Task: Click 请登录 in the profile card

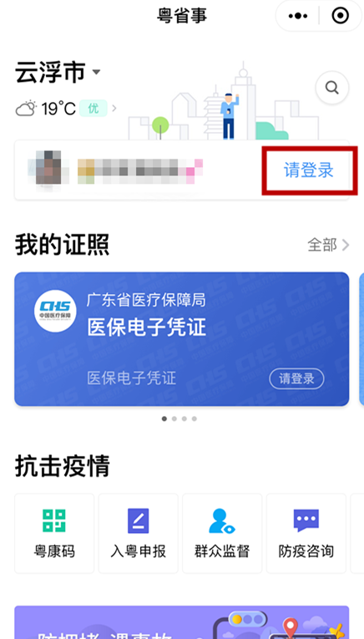Action: pyautogui.click(x=309, y=170)
